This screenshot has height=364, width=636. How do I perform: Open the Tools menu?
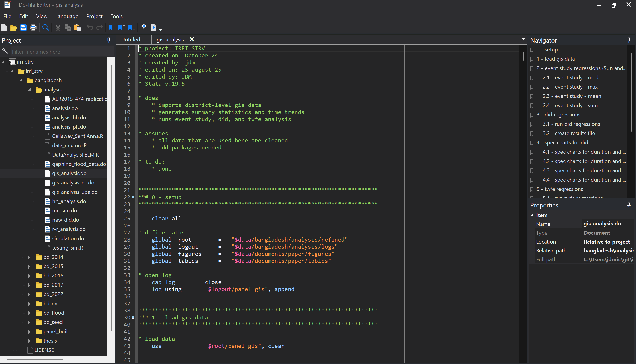point(116,16)
